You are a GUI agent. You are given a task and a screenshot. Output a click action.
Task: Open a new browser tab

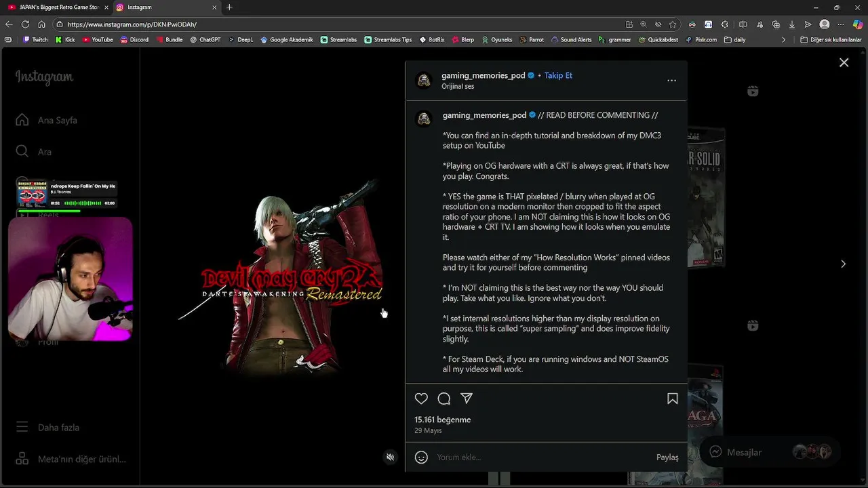click(x=229, y=7)
